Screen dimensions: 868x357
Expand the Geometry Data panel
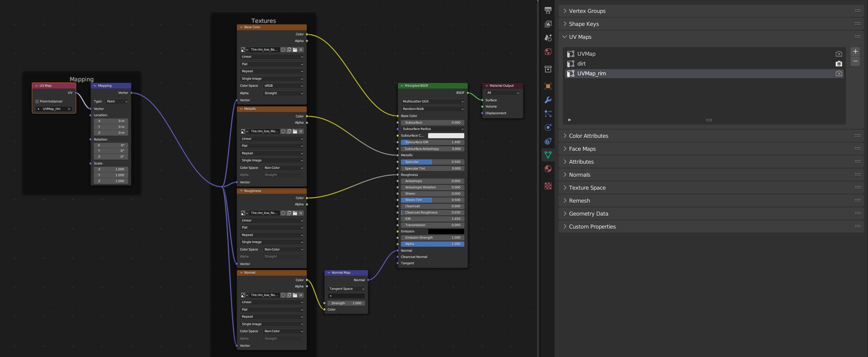coord(588,214)
